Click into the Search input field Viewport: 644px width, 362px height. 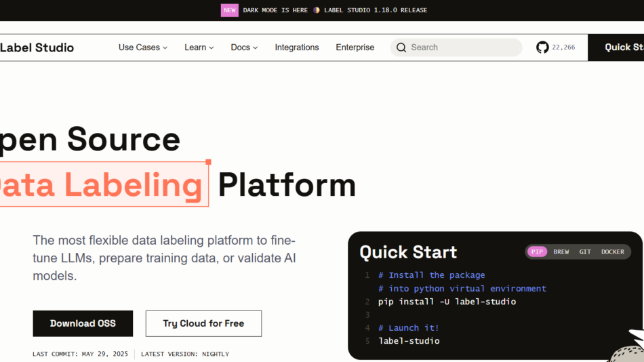click(461, 47)
